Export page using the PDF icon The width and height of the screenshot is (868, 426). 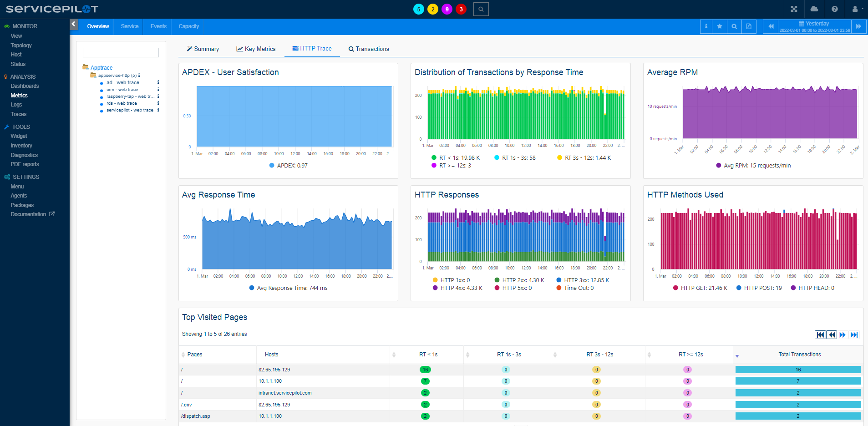point(749,26)
